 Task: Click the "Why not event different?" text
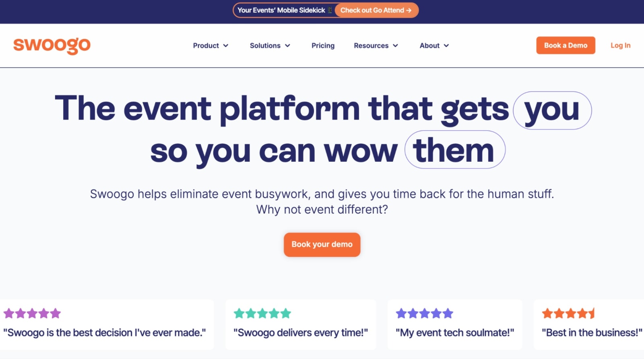point(322,209)
